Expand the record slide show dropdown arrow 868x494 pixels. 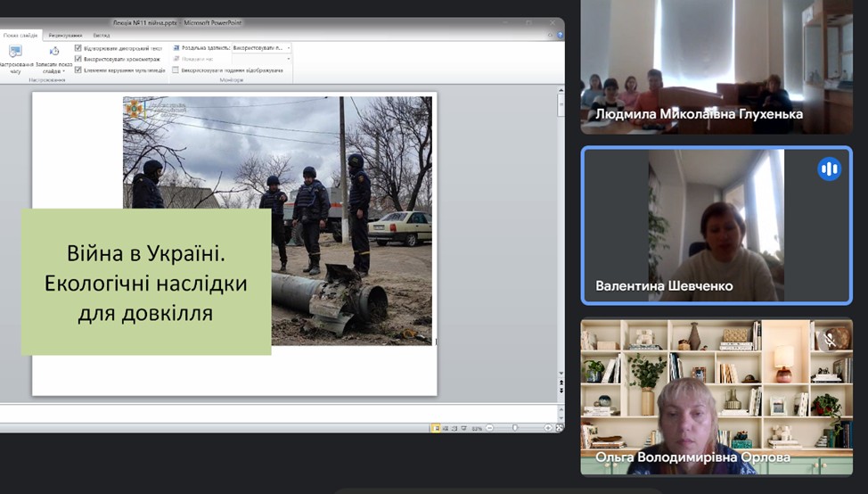[64, 71]
